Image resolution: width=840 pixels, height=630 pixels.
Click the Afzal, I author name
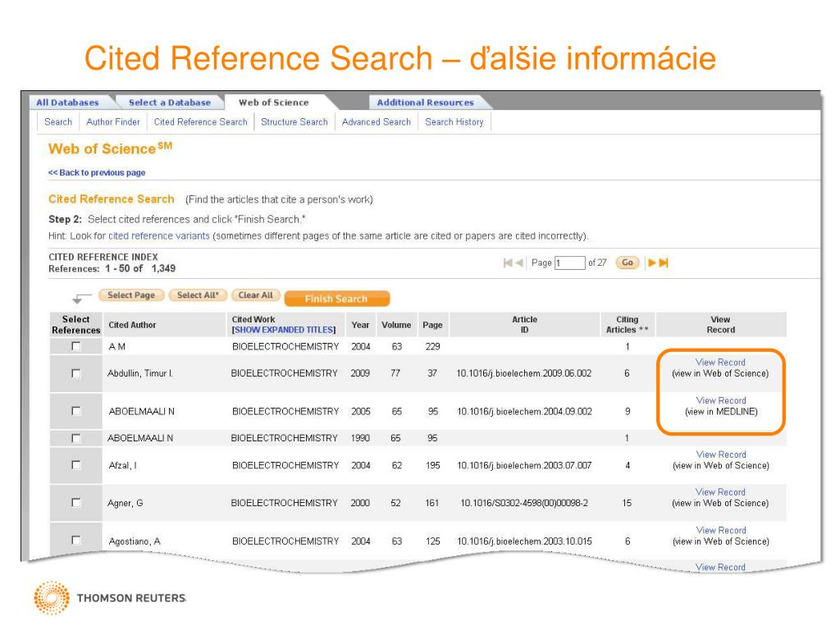pos(123,466)
